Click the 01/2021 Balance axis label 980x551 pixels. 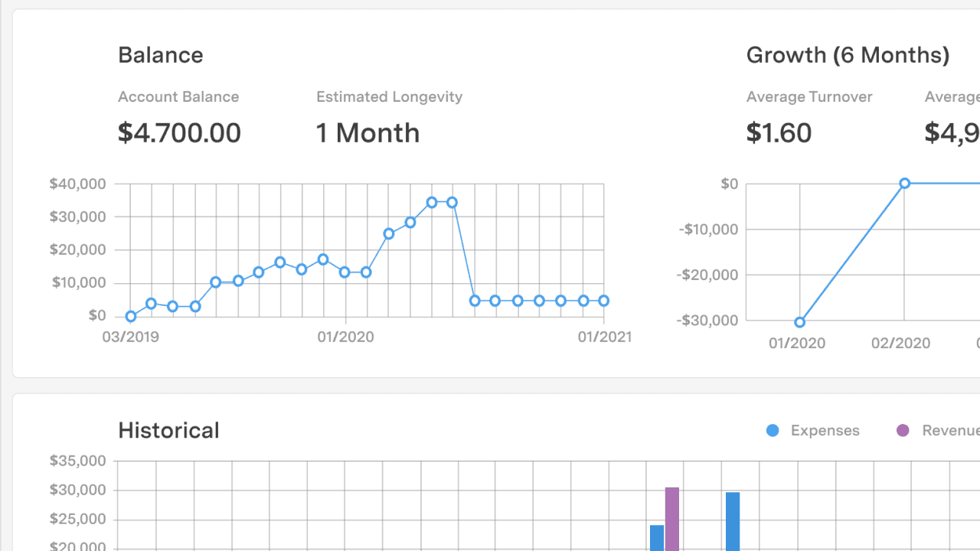point(604,337)
